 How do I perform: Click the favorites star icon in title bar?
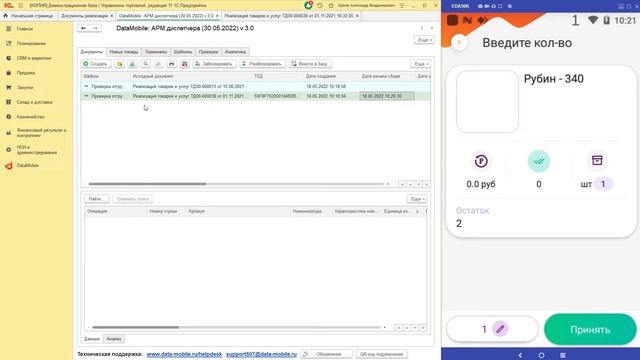(331, 5)
